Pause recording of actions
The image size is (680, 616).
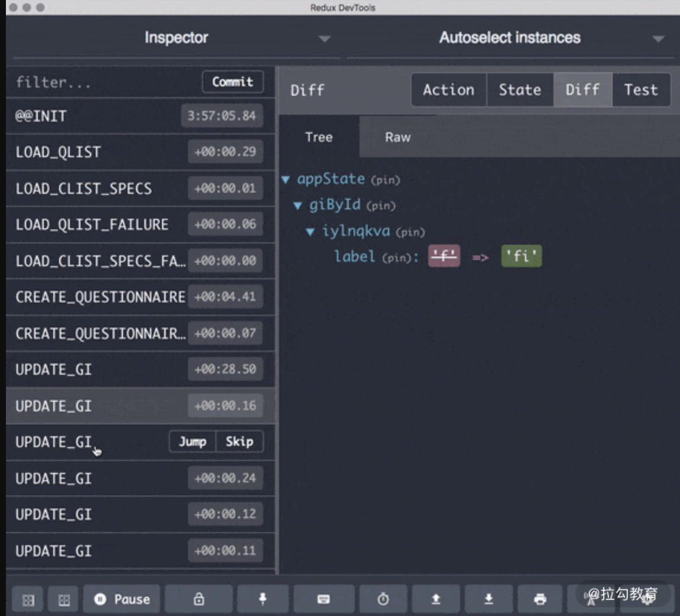click(x=122, y=599)
